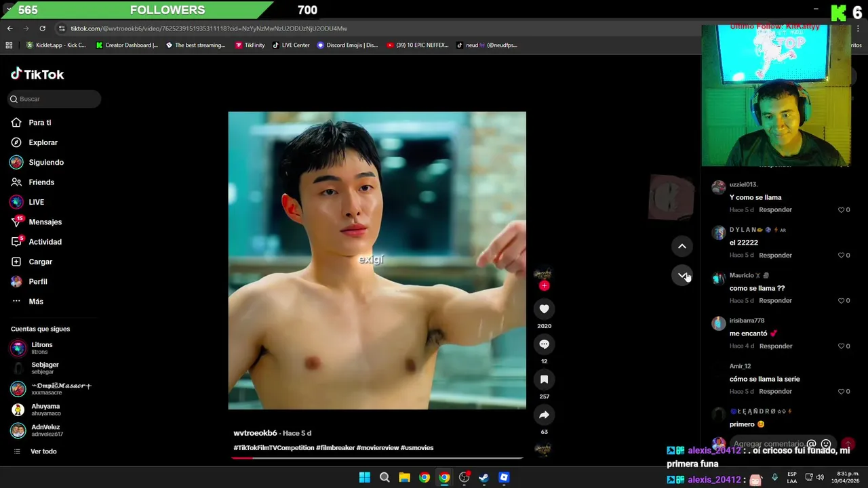The image size is (868, 488).
Task: Like como se llama ?? comment heart
Action: (842, 301)
